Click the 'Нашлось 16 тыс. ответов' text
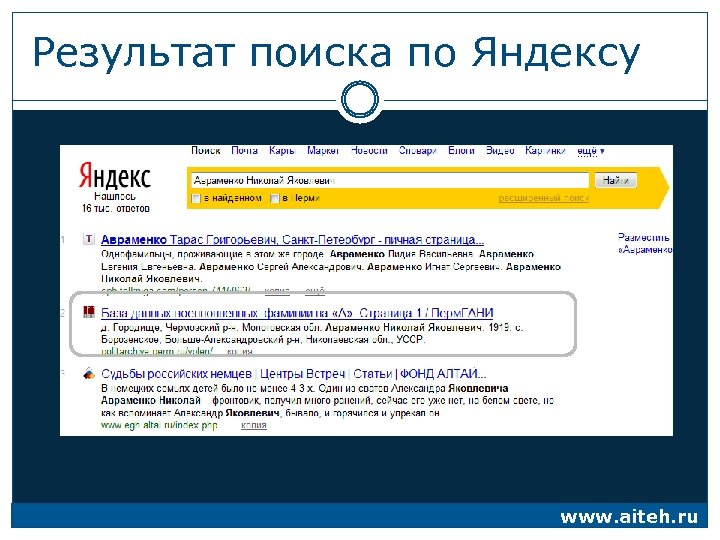The width and height of the screenshot is (720, 540). [x=116, y=202]
